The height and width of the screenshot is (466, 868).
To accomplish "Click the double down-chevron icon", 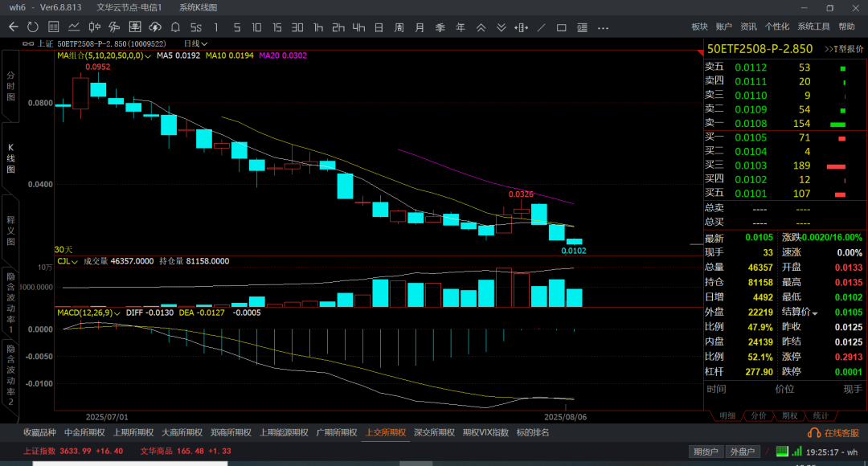I will pos(501,27).
